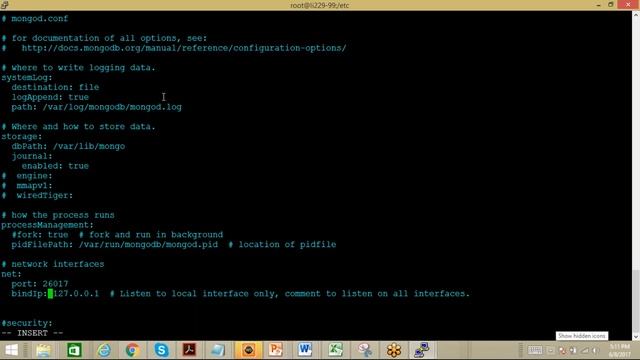Click the terminal scrollbar down arrow
This screenshot has height=360, width=640.
coord(636,337)
